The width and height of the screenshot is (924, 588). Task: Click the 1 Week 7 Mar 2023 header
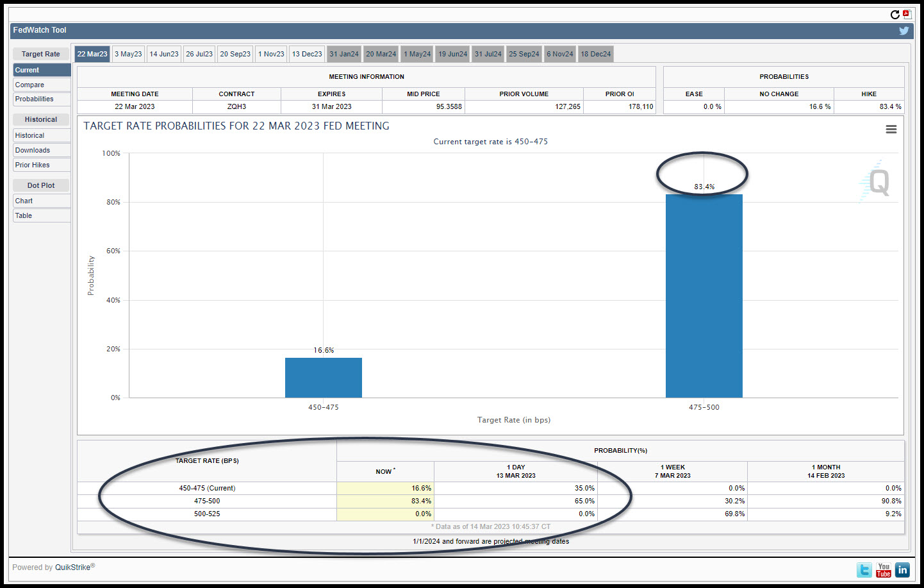click(x=673, y=471)
